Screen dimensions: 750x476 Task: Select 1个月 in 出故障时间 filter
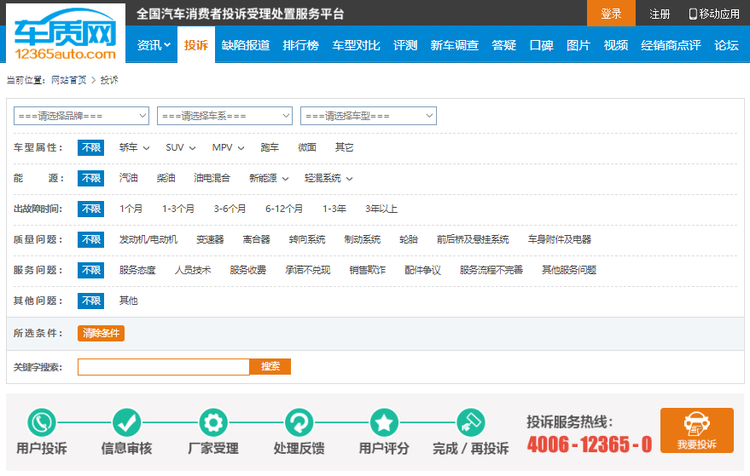[131, 209]
